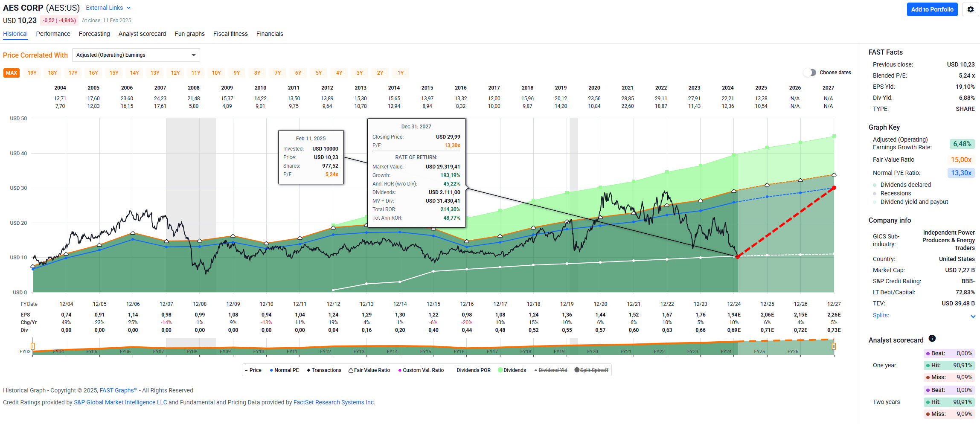Open the FactSet Research Systems Inc. link
The image size is (980, 424).
[x=334, y=402]
